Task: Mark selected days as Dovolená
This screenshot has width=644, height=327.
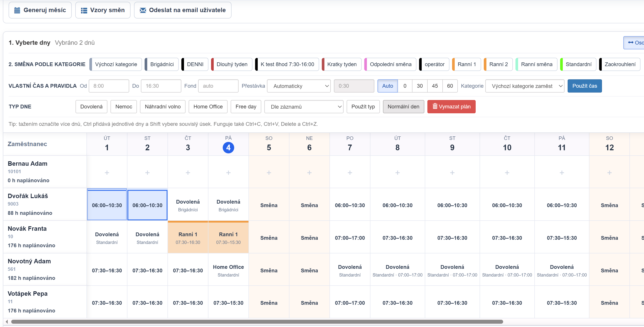Action: coord(91,107)
